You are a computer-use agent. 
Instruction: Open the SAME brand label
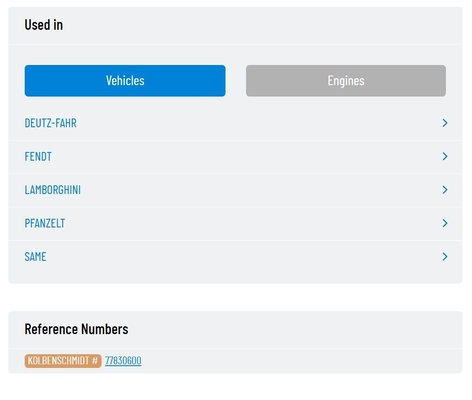click(35, 256)
